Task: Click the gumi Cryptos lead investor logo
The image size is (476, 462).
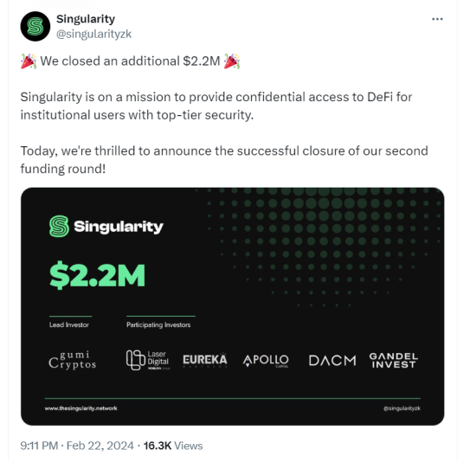Action: point(73,360)
